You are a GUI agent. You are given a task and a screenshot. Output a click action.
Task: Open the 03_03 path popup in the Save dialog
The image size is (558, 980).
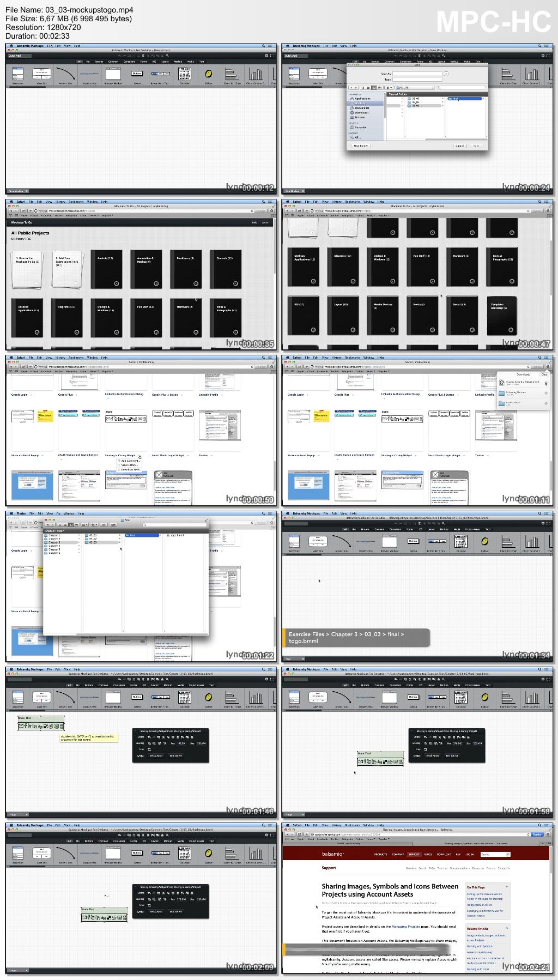point(415,87)
